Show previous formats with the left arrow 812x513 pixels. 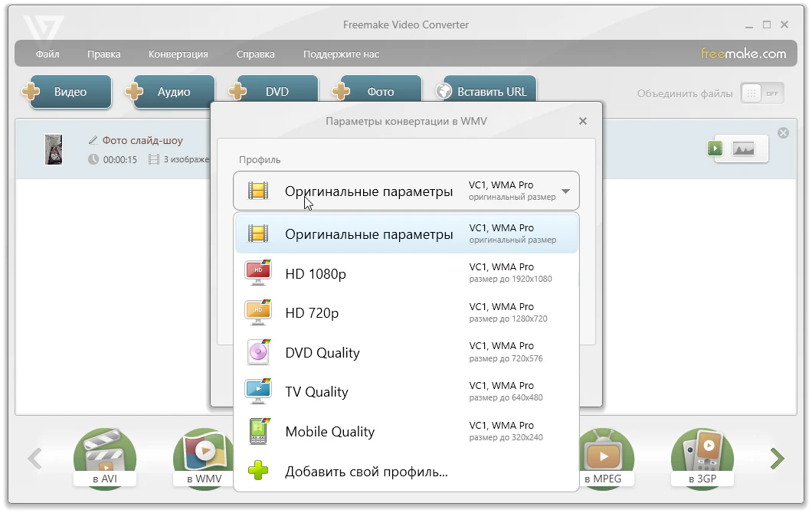(34, 458)
